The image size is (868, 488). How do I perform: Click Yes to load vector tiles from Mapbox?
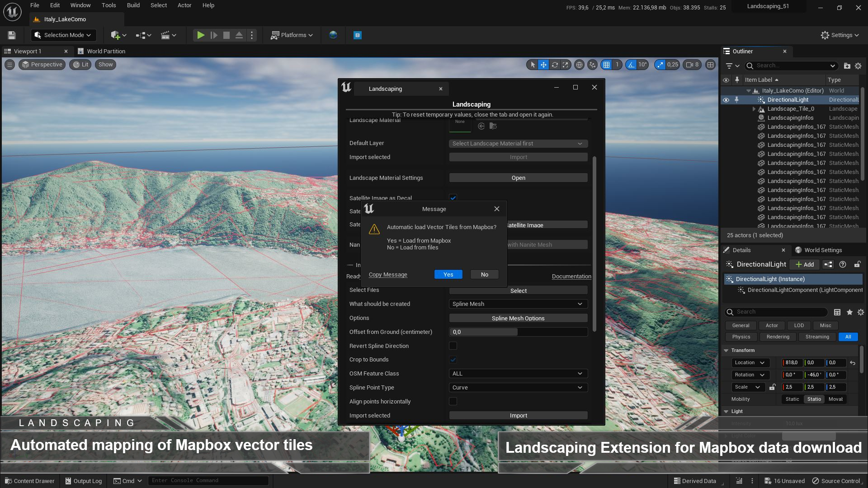448,274
